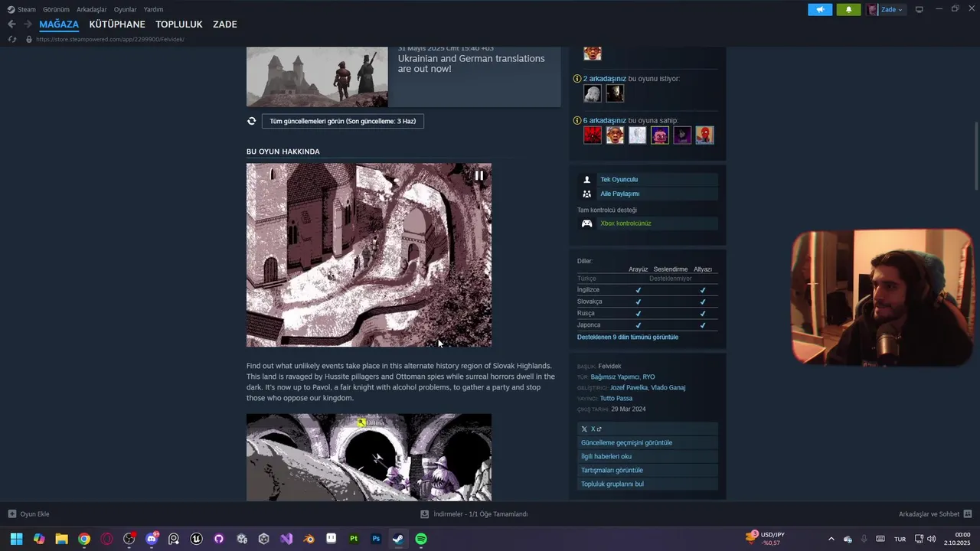Click the page vertical scrollbar
Screen dimensions: 980x551
[976, 156]
